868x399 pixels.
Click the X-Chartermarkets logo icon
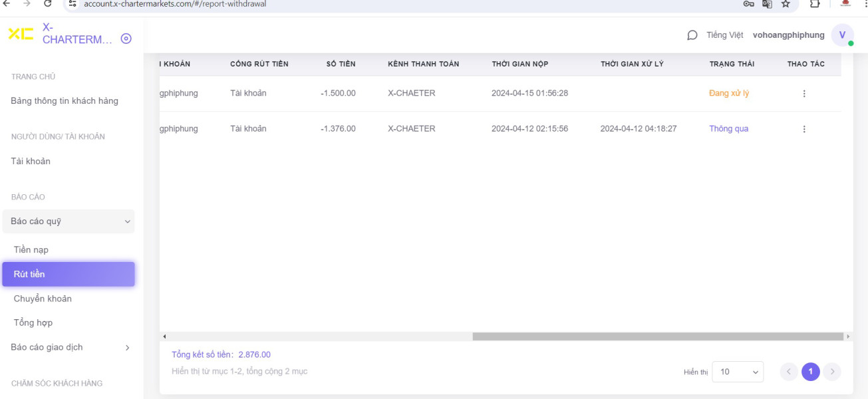click(x=21, y=33)
